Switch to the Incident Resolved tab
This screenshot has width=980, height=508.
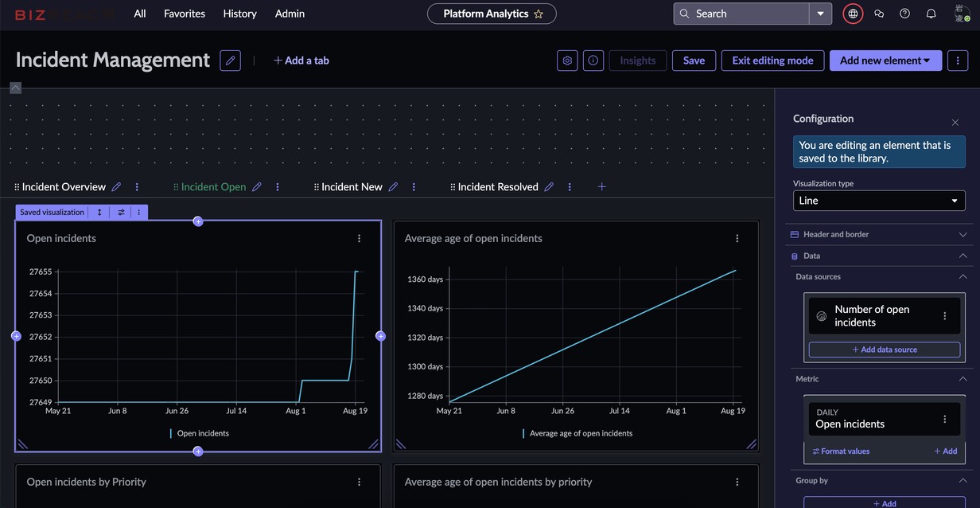click(498, 187)
